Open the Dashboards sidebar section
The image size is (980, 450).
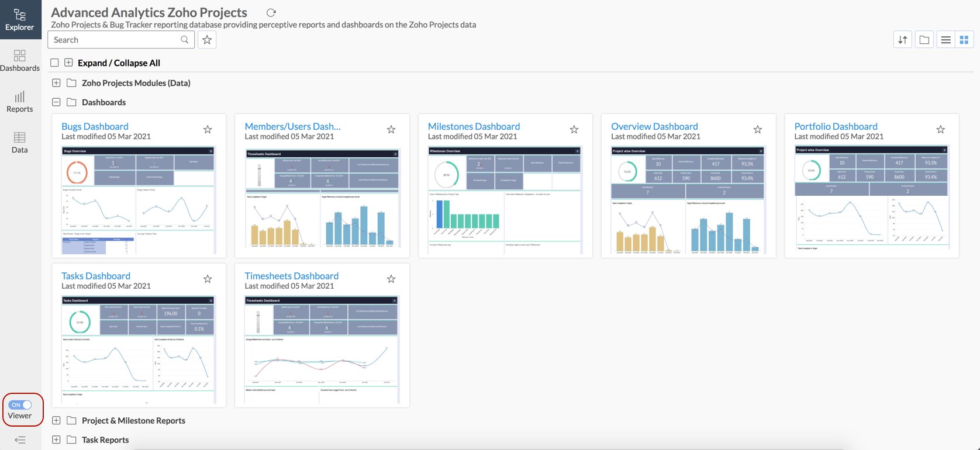click(20, 61)
